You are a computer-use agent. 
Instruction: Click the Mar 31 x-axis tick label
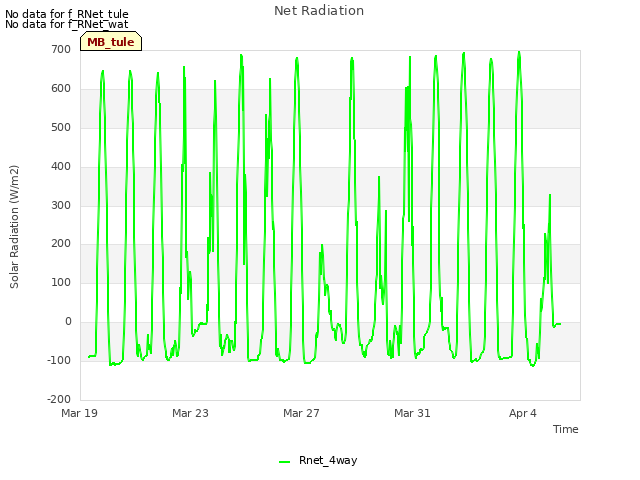412,413
